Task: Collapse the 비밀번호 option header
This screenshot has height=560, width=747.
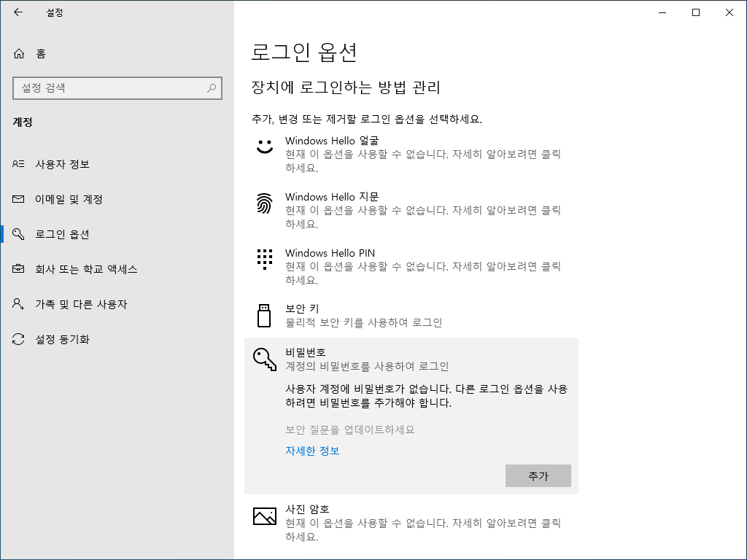Action: [411, 359]
